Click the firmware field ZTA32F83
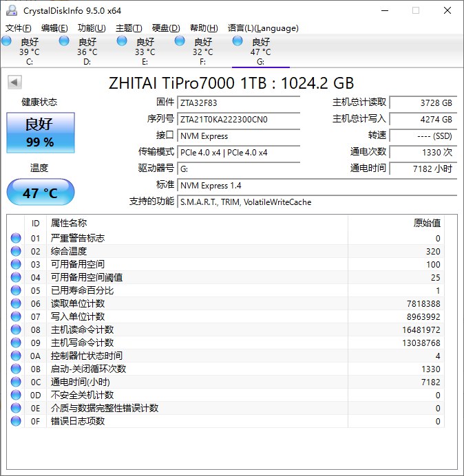 tap(238, 102)
